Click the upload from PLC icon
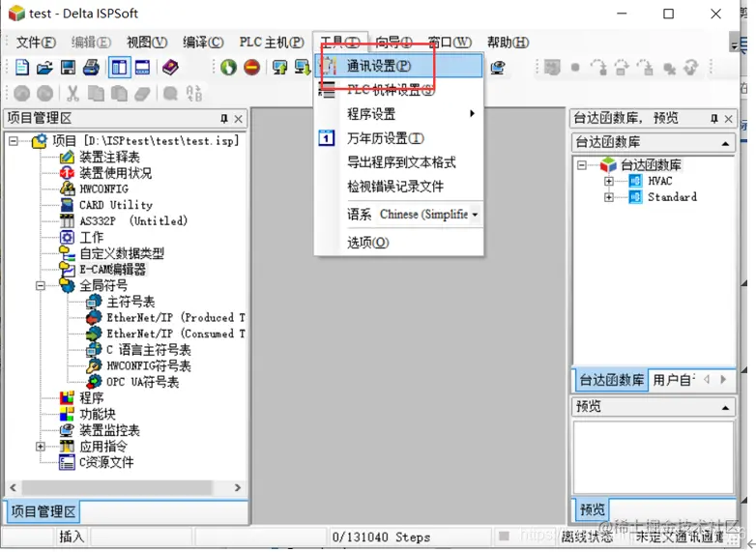Viewport: 756px width, 552px height. click(279, 68)
